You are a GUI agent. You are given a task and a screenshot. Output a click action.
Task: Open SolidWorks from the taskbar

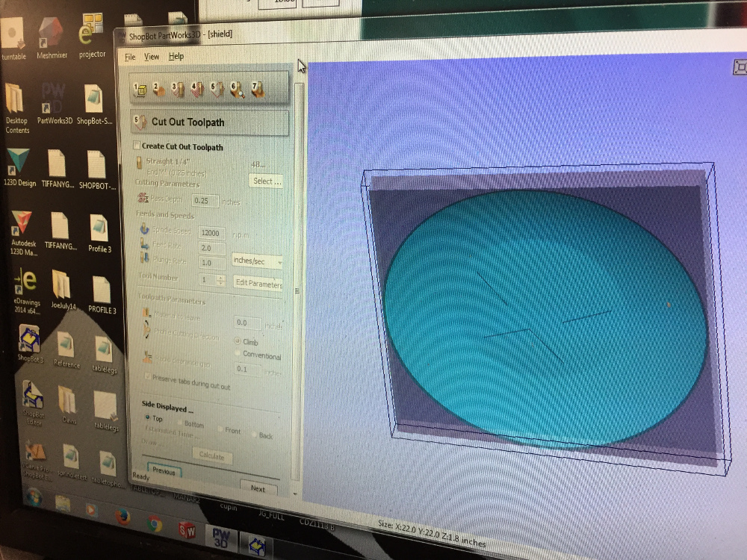[x=186, y=530]
